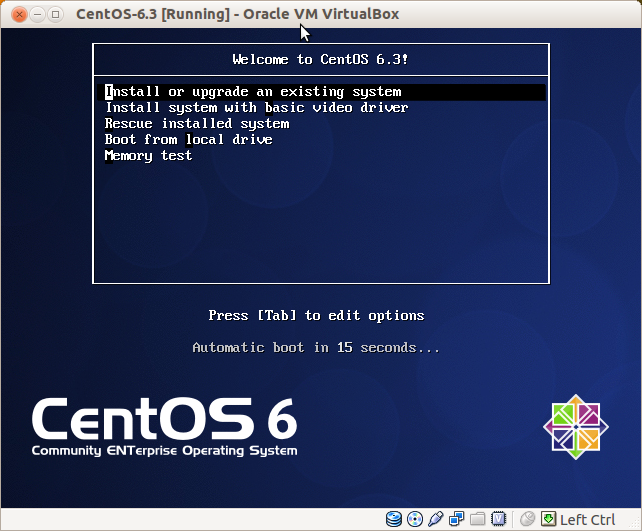Click the virtualization features V chip icon

click(498, 519)
